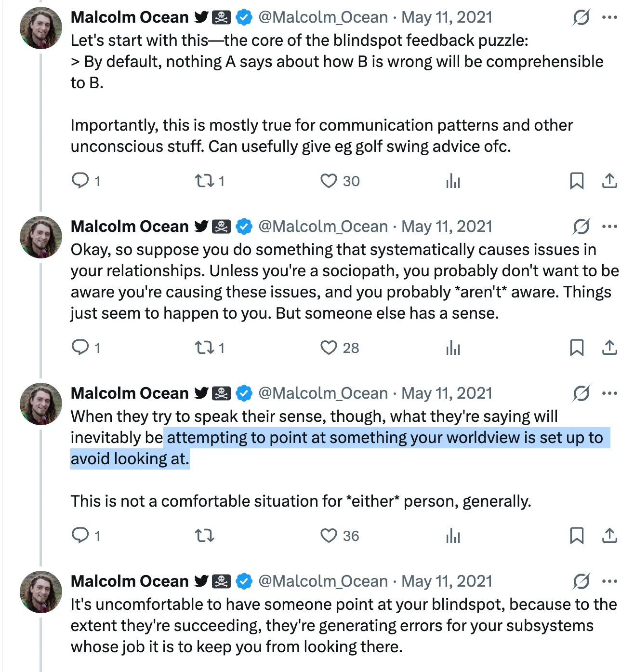
Task: Share the 'Okay, so suppose' tweet
Action: [609, 348]
